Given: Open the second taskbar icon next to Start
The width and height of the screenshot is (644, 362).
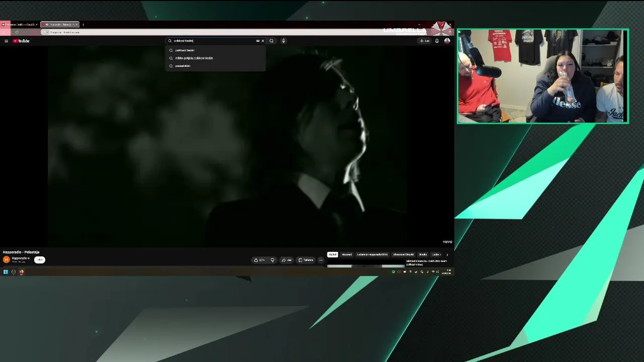Looking at the screenshot, I should [14, 272].
